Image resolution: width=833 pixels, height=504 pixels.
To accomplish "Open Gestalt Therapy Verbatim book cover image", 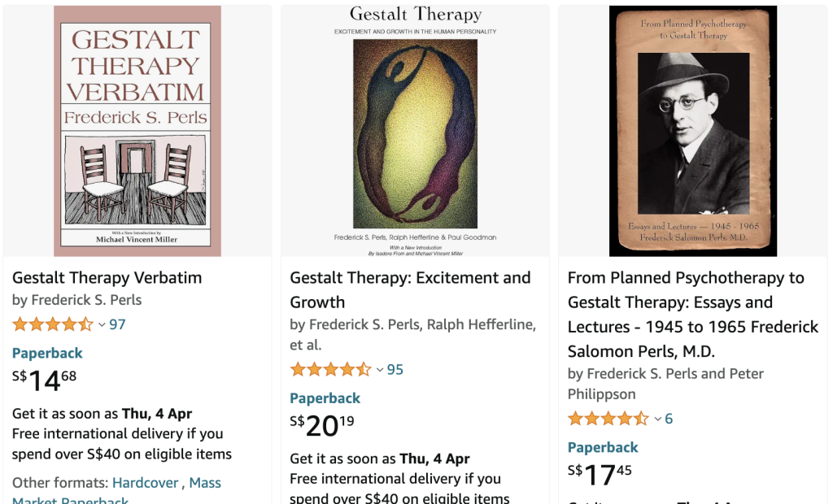I will pyautogui.click(x=137, y=131).
